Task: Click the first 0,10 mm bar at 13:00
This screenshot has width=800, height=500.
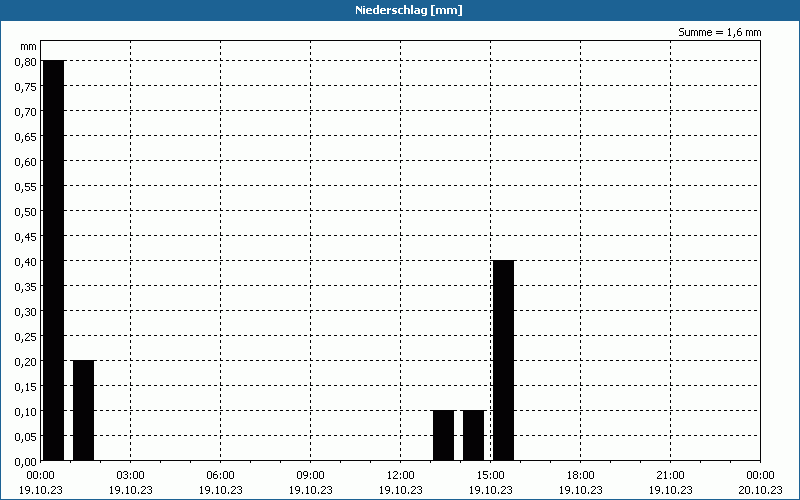Action: [x=443, y=435]
